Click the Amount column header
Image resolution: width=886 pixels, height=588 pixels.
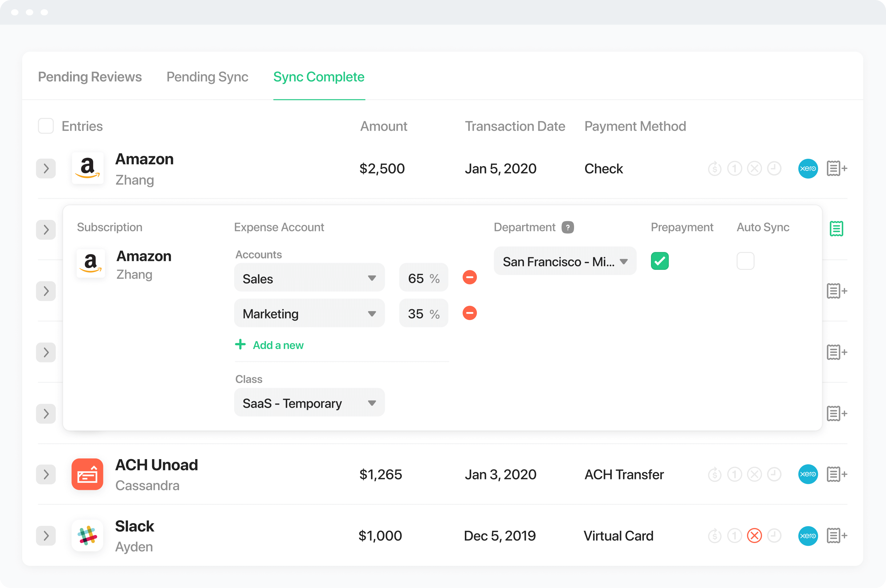click(384, 126)
